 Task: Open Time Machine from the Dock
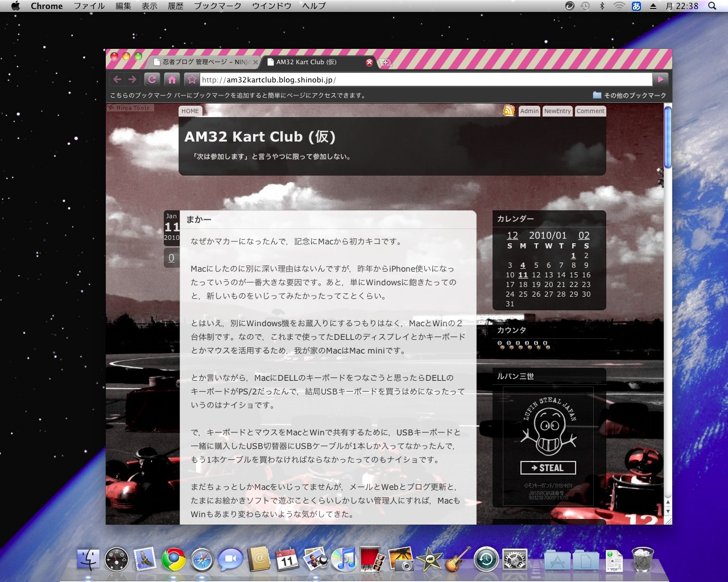(486, 560)
